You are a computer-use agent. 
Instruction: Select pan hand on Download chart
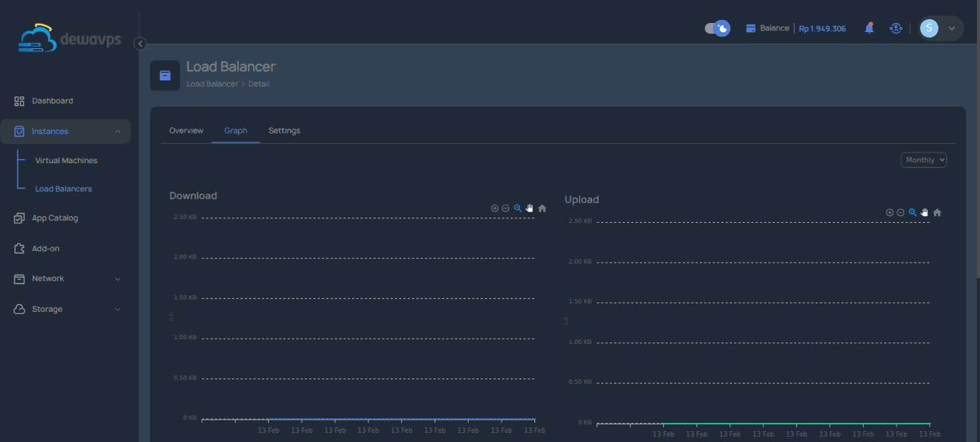point(529,208)
